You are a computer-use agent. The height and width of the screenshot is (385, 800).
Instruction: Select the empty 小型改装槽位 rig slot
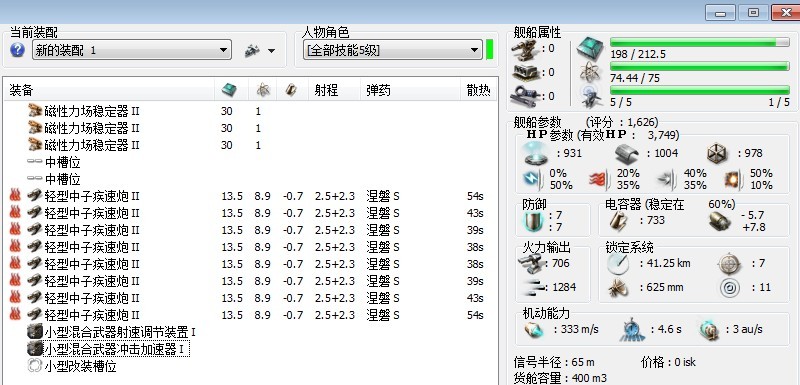[x=71, y=366]
